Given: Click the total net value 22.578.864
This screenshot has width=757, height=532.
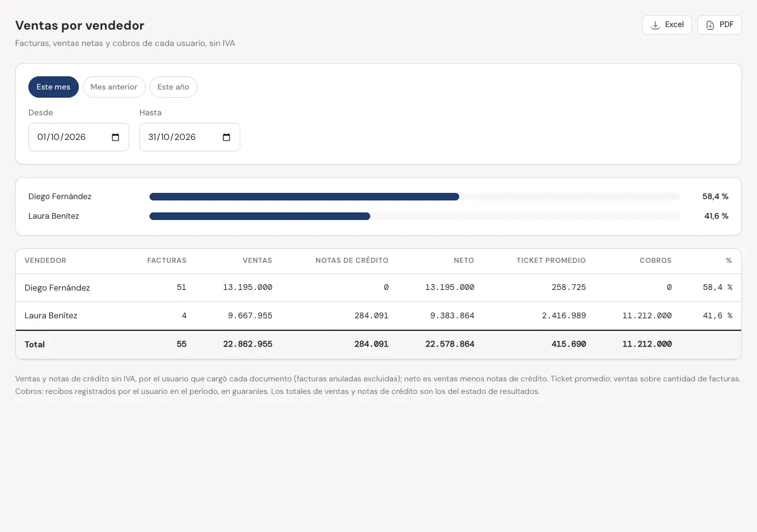Looking at the screenshot, I should [450, 344].
